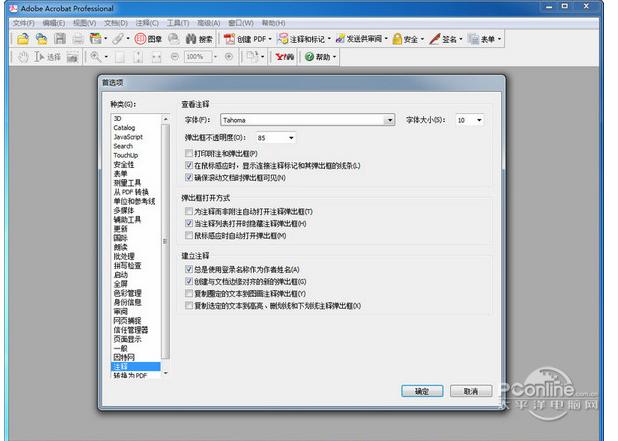The image size is (618, 441).
Task: Open the arrow beside the 100% zoom field
Action: [215, 57]
